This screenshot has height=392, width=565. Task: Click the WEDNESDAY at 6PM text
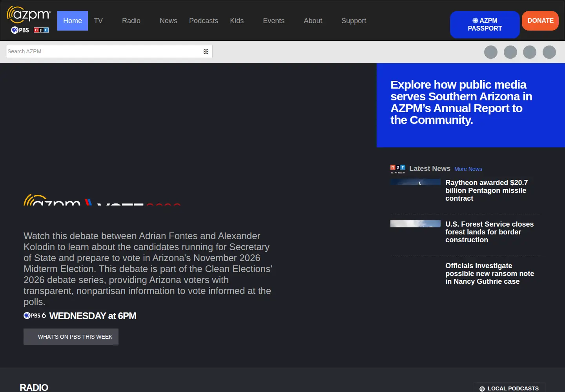pyautogui.click(x=93, y=316)
